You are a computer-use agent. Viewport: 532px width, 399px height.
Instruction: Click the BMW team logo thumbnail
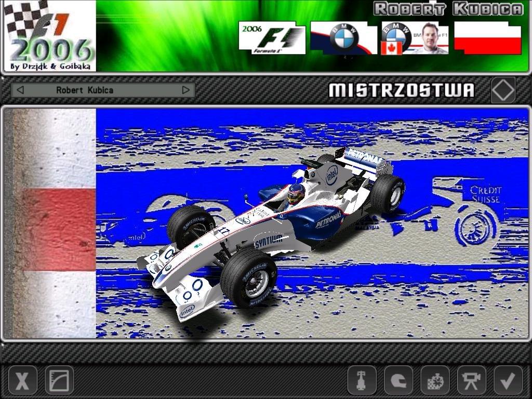(344, 37)
